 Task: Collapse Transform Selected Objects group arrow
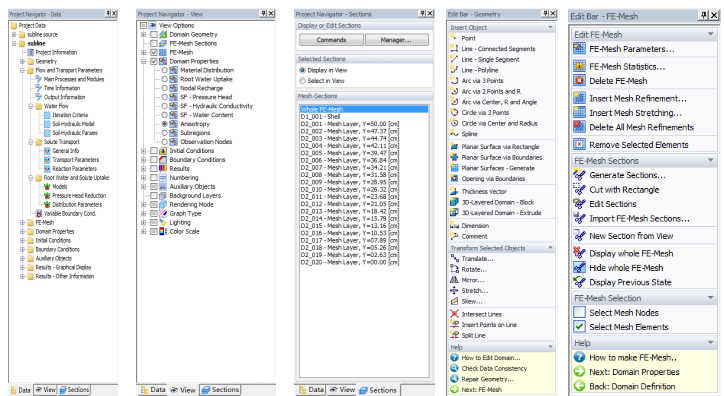pos(550,248)
